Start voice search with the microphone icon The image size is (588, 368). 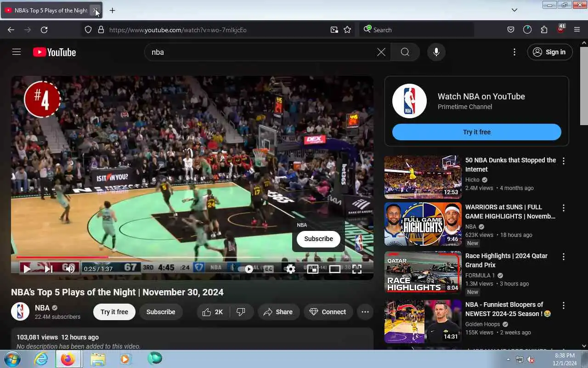436,52
